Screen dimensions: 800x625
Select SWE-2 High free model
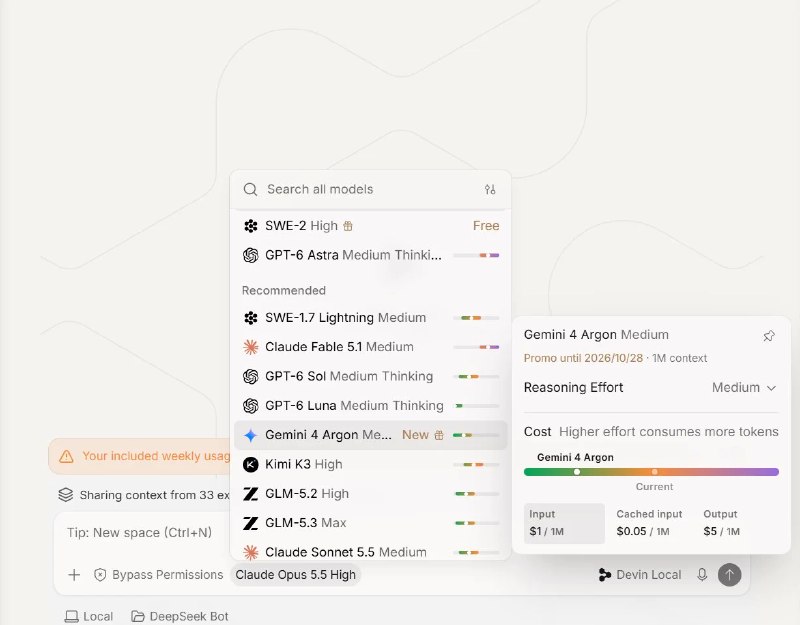point(371,226)
